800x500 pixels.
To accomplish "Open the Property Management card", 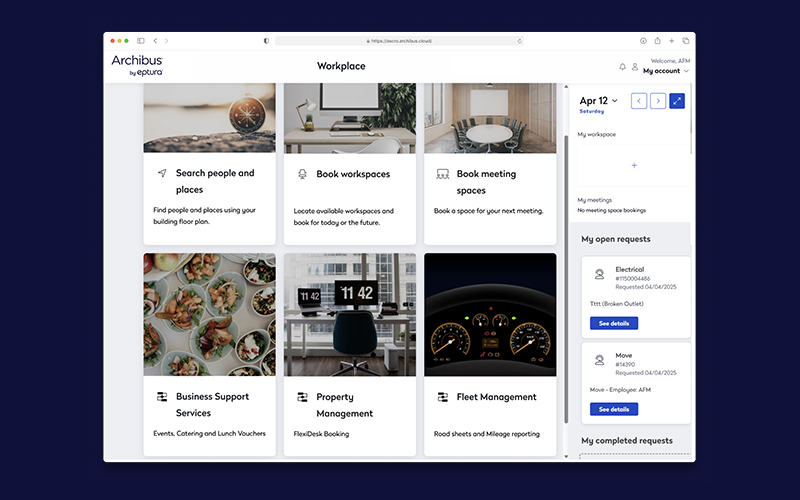I will click(349, 355).
